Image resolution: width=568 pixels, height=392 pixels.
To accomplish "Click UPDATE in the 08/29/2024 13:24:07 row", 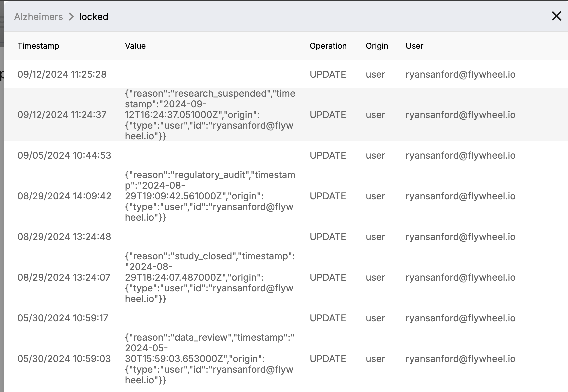I will (328, 277).
